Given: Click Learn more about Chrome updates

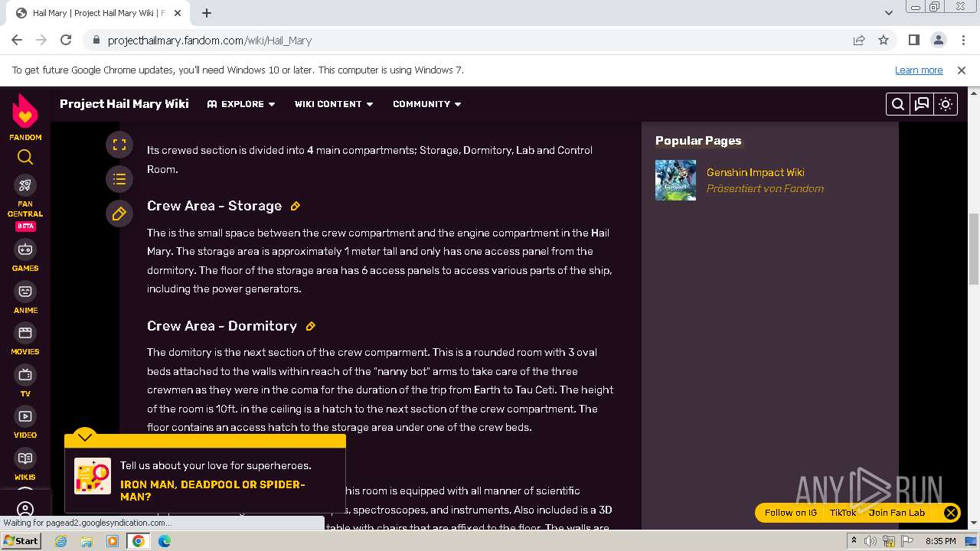Looking at the screenshot, I should 919,70.
